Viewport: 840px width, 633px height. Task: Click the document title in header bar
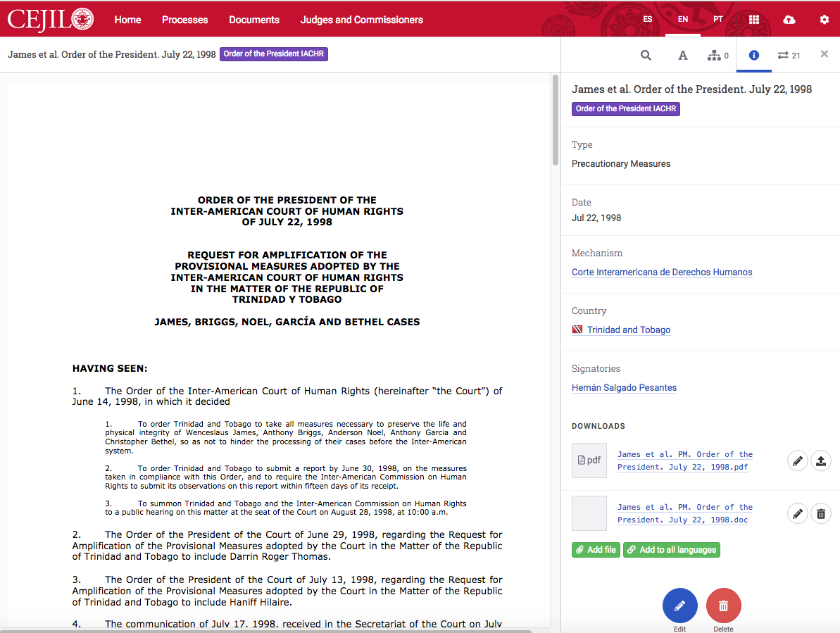click(x=111, y=54)
